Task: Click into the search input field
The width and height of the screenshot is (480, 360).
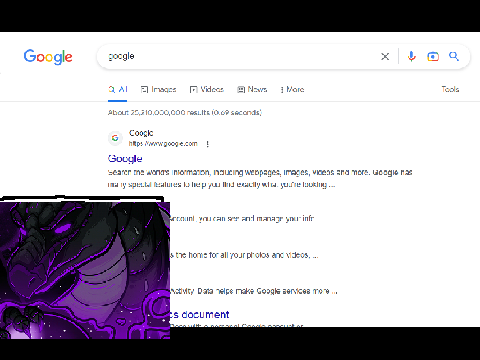Action: click(x=240, y=56)
